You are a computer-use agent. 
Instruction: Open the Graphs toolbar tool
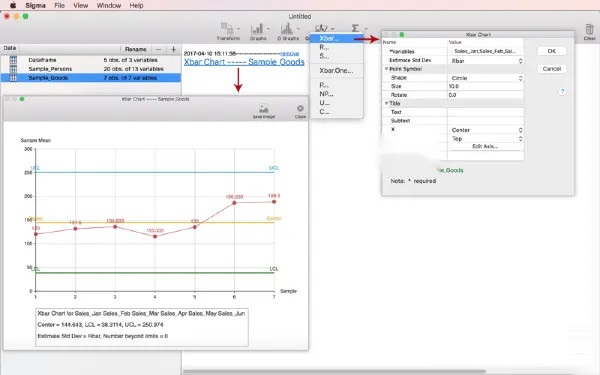pos(257,31)
